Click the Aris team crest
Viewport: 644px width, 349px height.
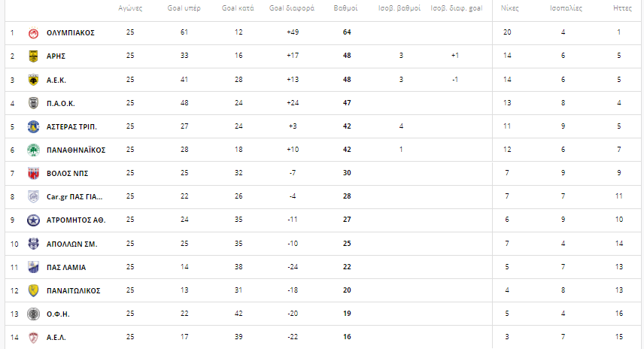(33, 56)
